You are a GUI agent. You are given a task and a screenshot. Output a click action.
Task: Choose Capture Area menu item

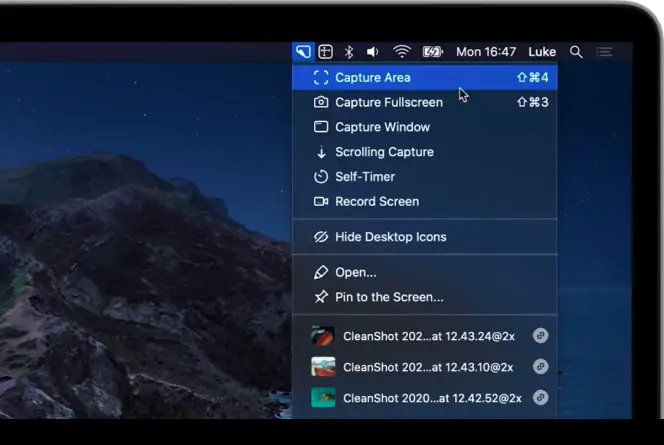pos(425,77)
